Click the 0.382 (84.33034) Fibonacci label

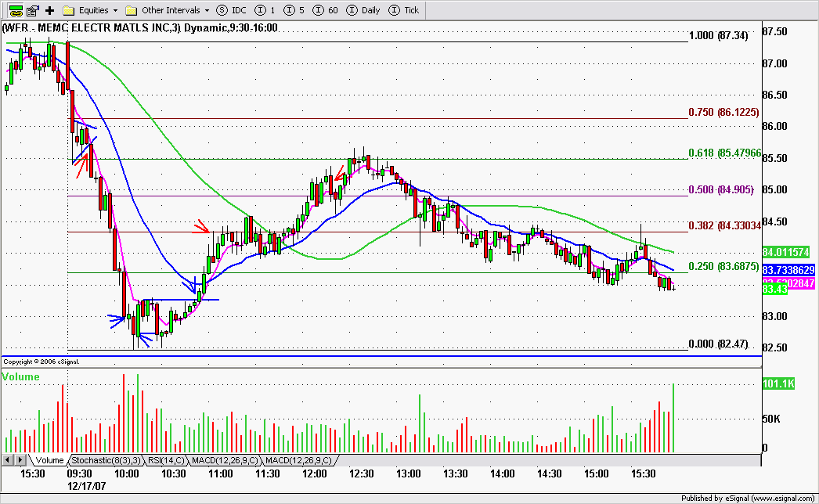click(724, 225)
